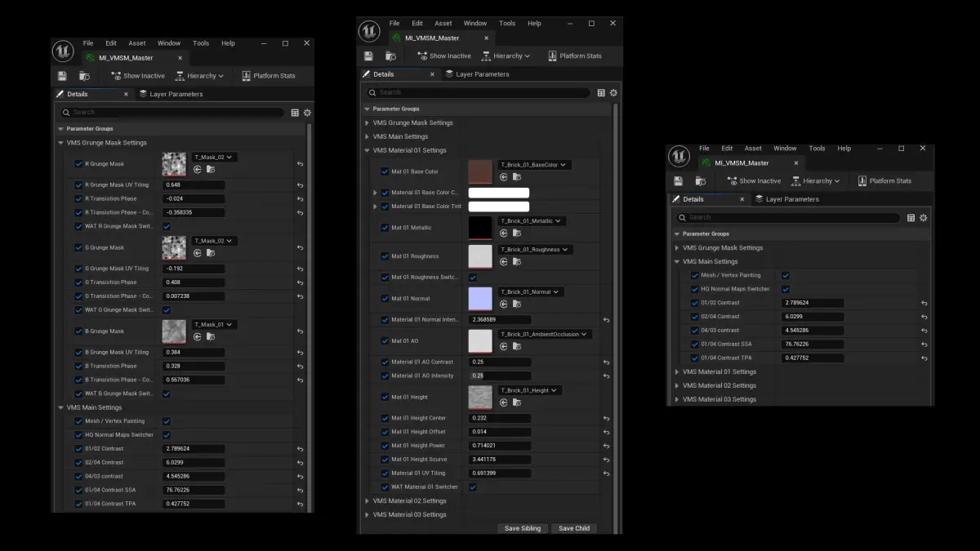Switch to Layer Parameters tab above R Grunge Mask

[x=171, y=94]
